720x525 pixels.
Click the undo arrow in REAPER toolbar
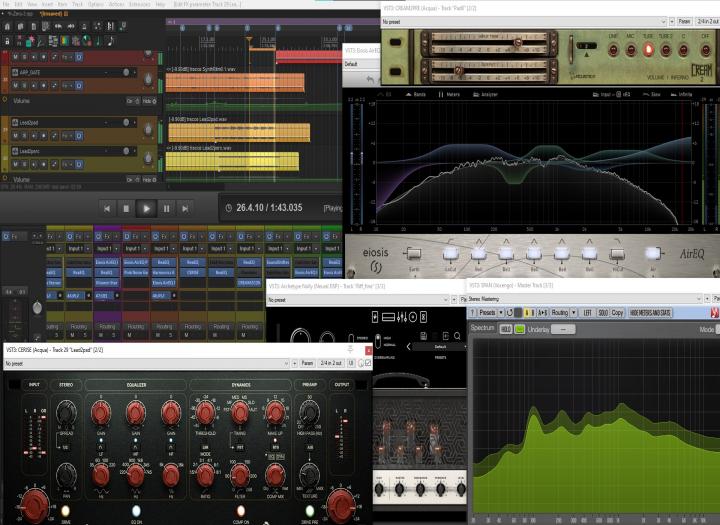pyautogui.click(x=58, y=27)
